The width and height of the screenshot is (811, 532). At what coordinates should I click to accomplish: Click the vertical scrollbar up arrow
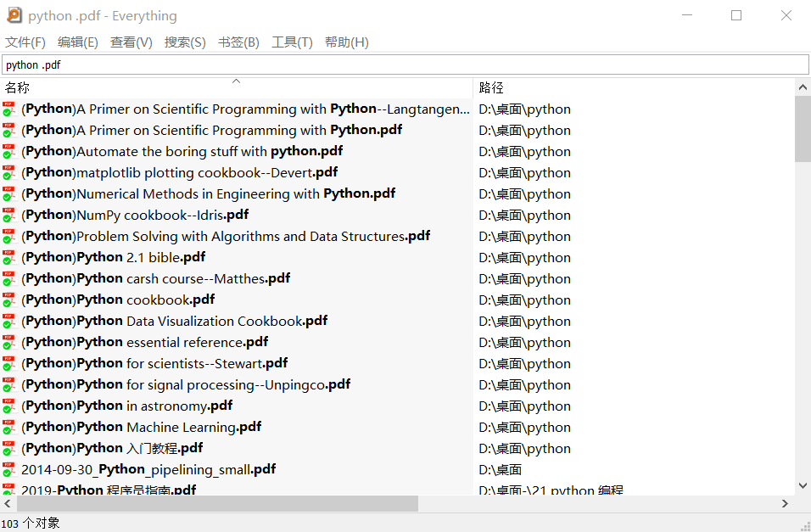pyautogui.click(x=803, y=87)
